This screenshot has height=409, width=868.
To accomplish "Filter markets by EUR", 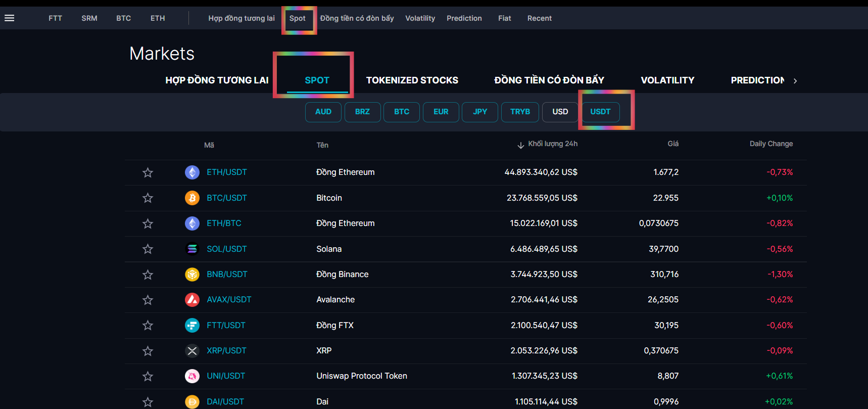I will pyautogui.click(x=441, y=112).
